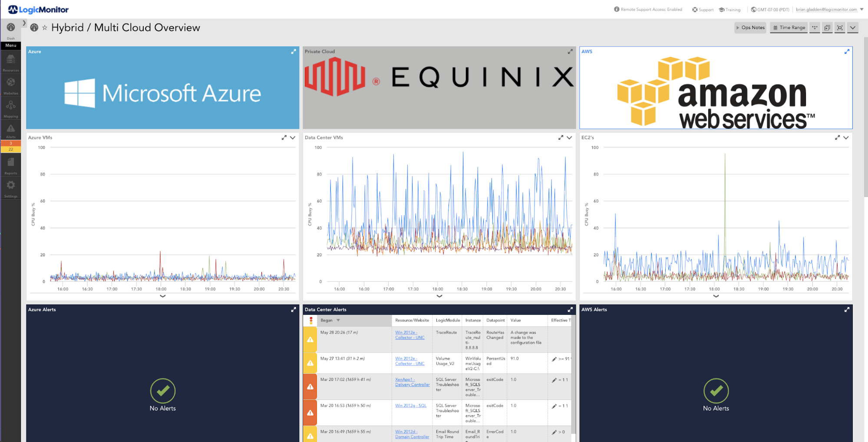Edit threshold pencil in PercentUsed row

coord(554,359)
